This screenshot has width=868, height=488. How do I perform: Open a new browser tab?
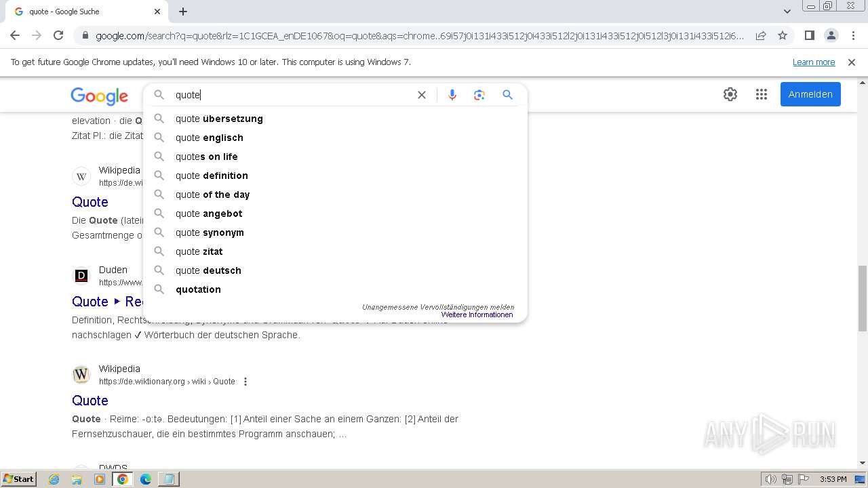[183, 12]
